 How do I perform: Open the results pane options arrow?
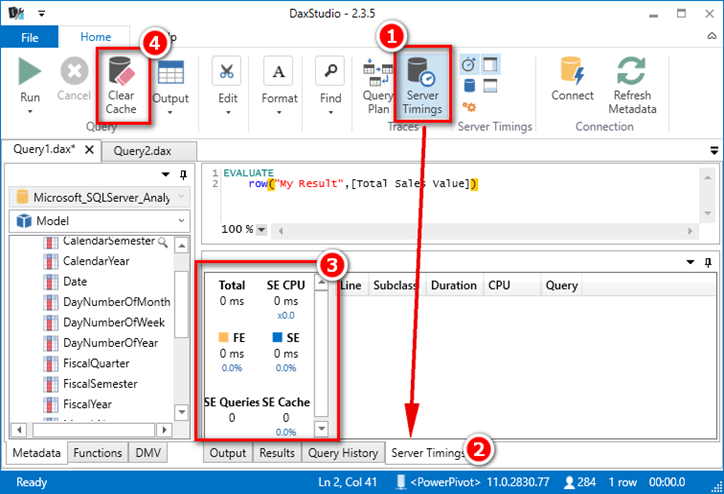690,262
